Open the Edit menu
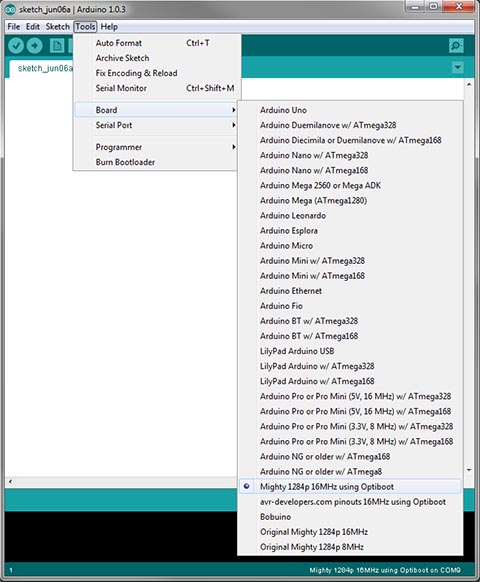Image resolution: width=480 pixels, height=582 pixels. pyautogui.click(x=33, y=27)
